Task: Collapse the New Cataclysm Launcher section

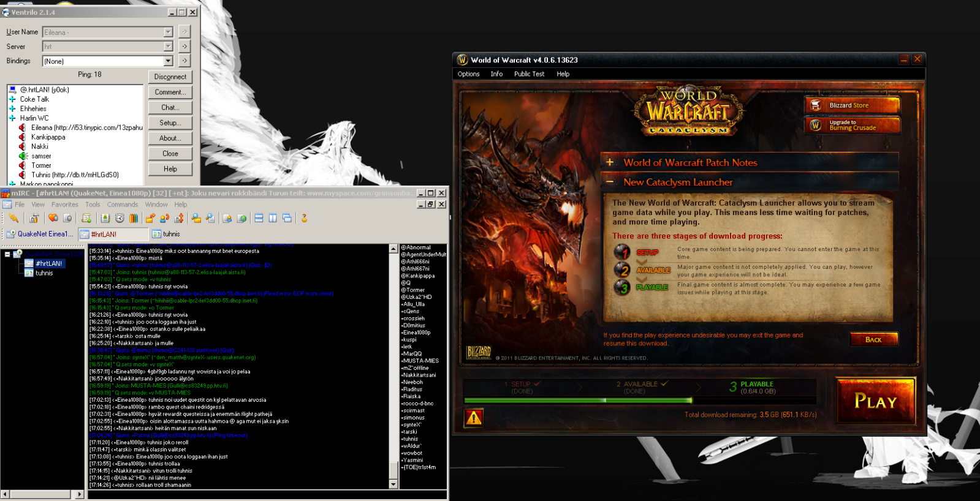Action: coord(610,182)
